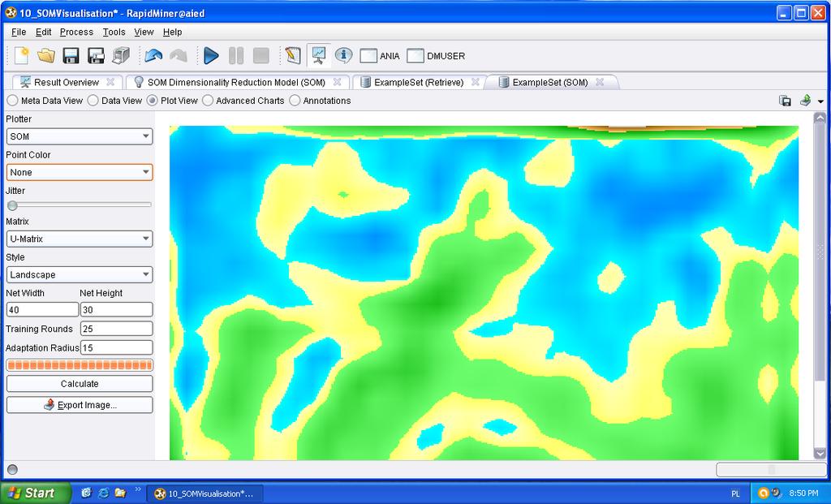Open the Matrix dropdown showing U-Matrix
Viewport: 831px width, 504px height.
coord(80,239)
